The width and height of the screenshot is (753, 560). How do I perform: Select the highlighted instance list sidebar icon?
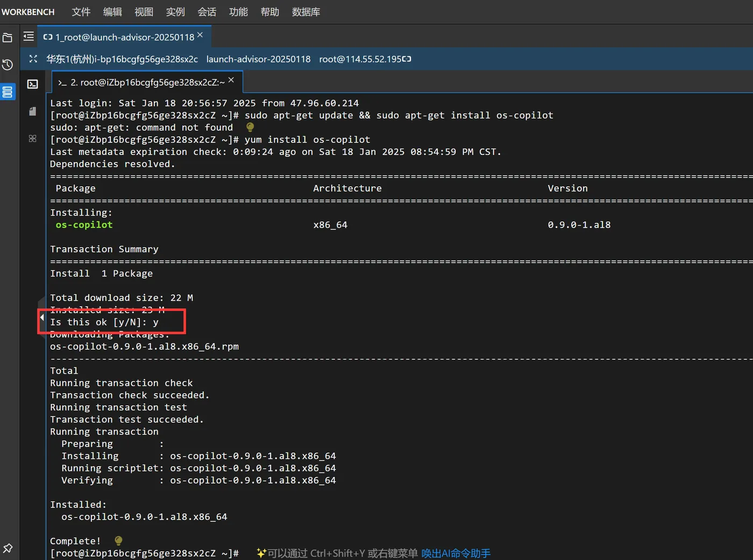point(8,92)
